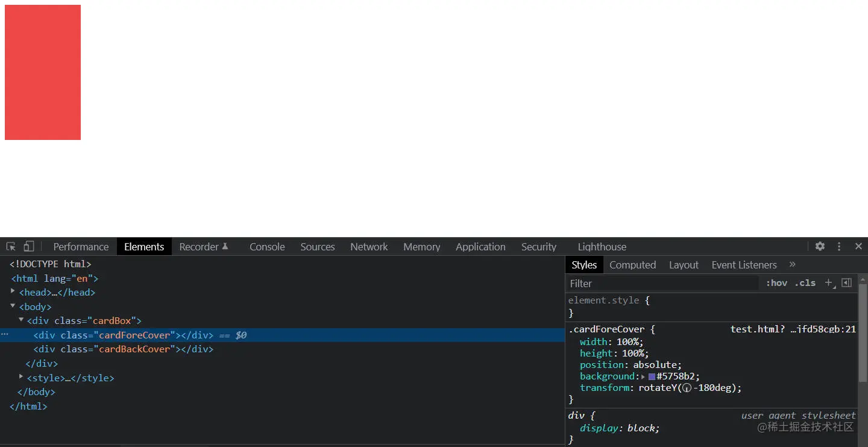Image resolution: width=868 pixels, height=447 pixels.
Task: Click the #5758b2 hex value text
Action: tap(676, 376)
